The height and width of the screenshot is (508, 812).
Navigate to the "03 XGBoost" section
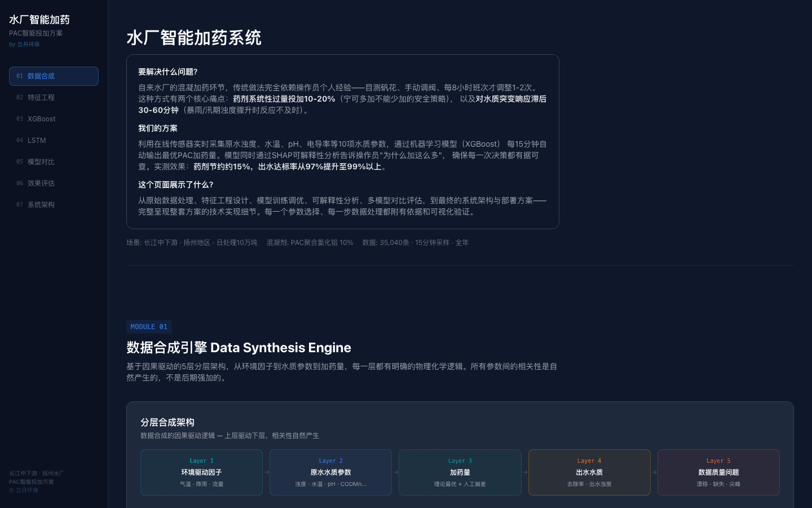54,119
